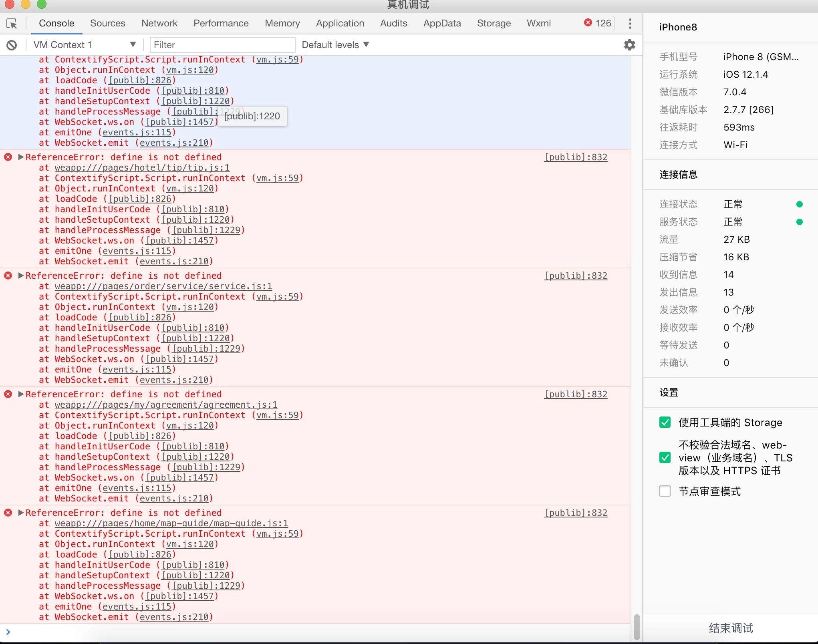Image resolution: width=818 pixels, height=644 pixels.
Task: Open weapp:///pages/hotel/tip/tip.js:1 link
Action: 142,168
